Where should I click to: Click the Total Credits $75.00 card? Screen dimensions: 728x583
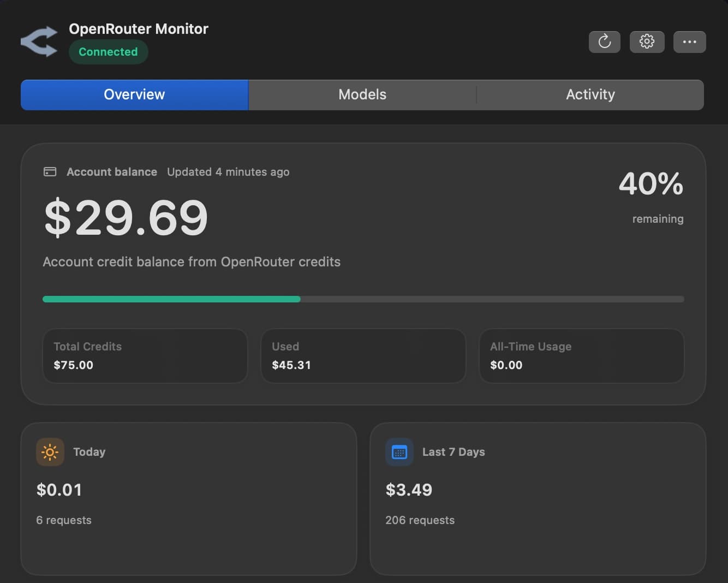[x=145, y=356]
